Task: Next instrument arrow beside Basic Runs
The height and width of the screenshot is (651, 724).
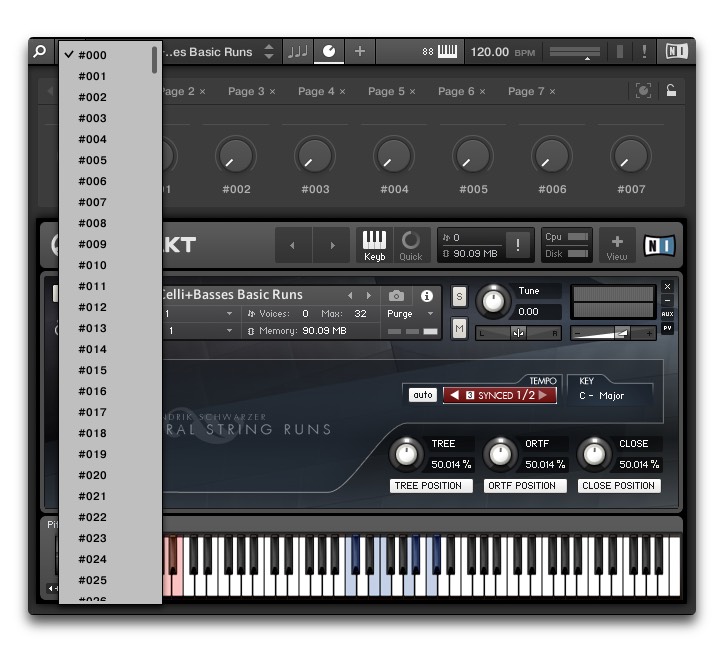Action: coord(368,295)
